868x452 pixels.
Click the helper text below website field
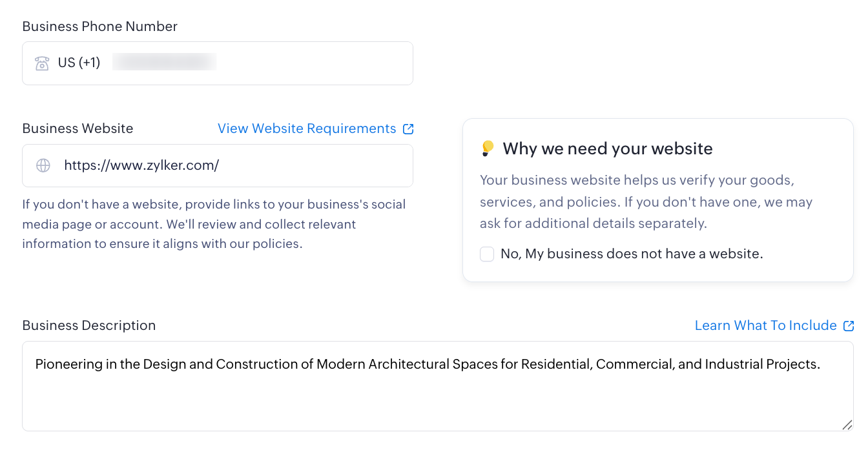(x=214, y=224)
